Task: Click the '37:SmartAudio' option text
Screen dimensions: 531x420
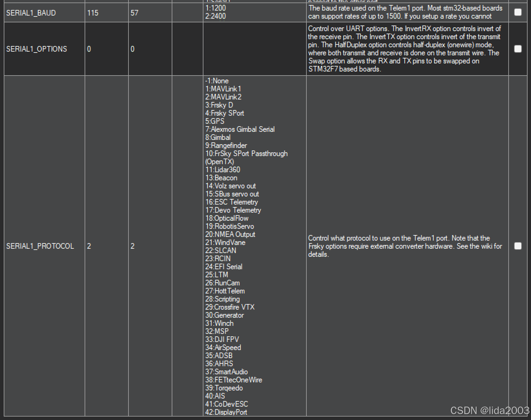Action: [226, 372]
